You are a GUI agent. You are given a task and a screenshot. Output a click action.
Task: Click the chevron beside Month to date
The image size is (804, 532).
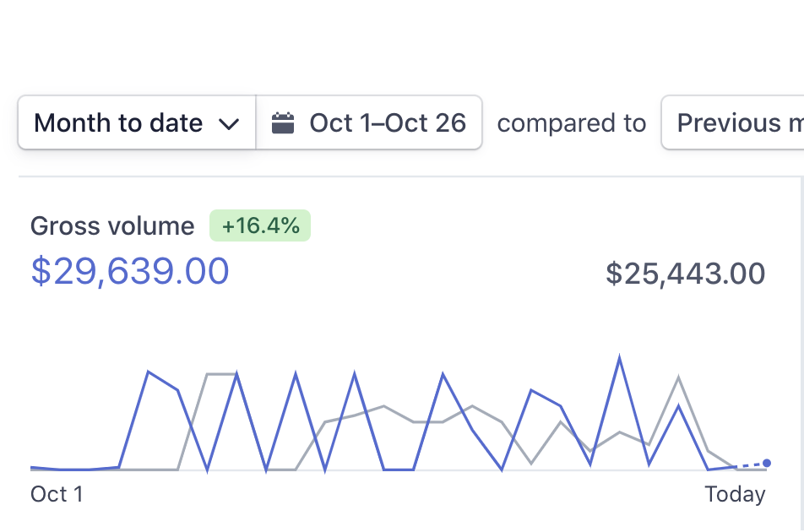tap(229, 124)
